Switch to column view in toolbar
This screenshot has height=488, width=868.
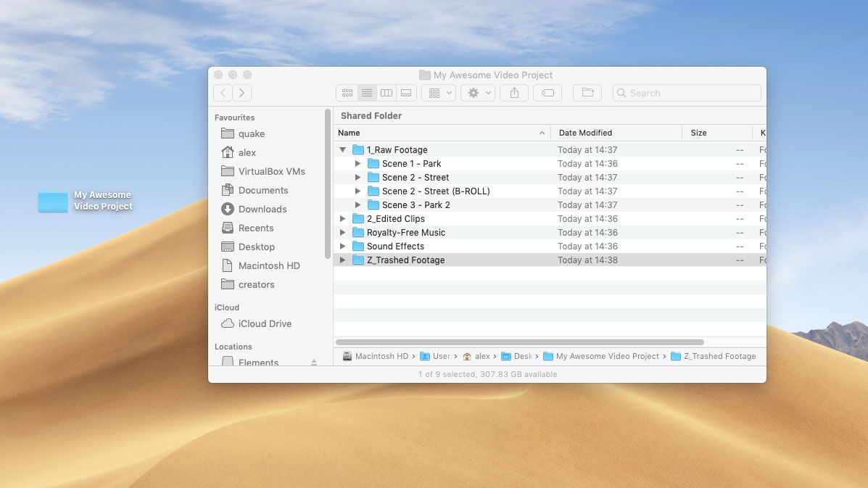pyautogui.click(x=387, y=93)
